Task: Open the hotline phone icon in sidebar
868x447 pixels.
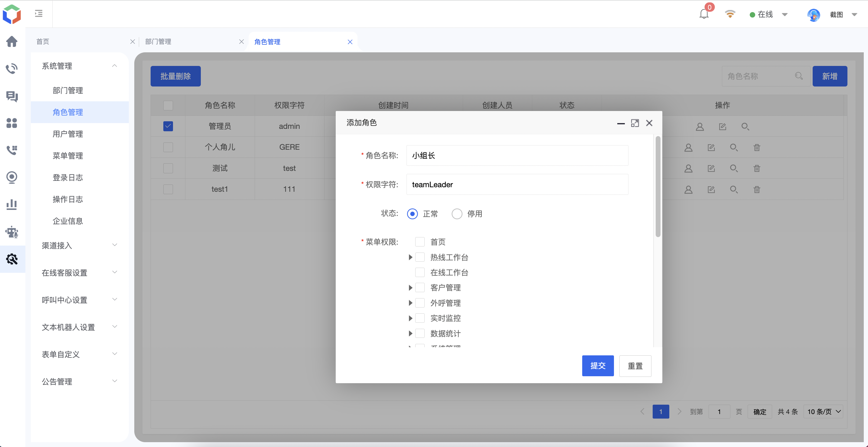Action: [x=12, y=69]
